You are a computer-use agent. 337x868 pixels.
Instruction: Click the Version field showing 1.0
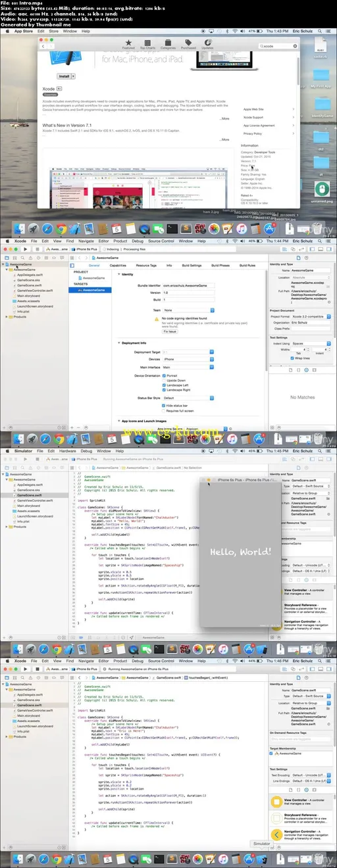pyautogui.click(x=189, y=293)
